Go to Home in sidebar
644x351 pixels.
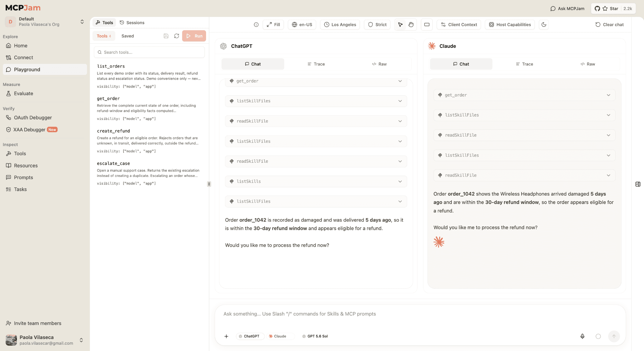coord(45,46)
